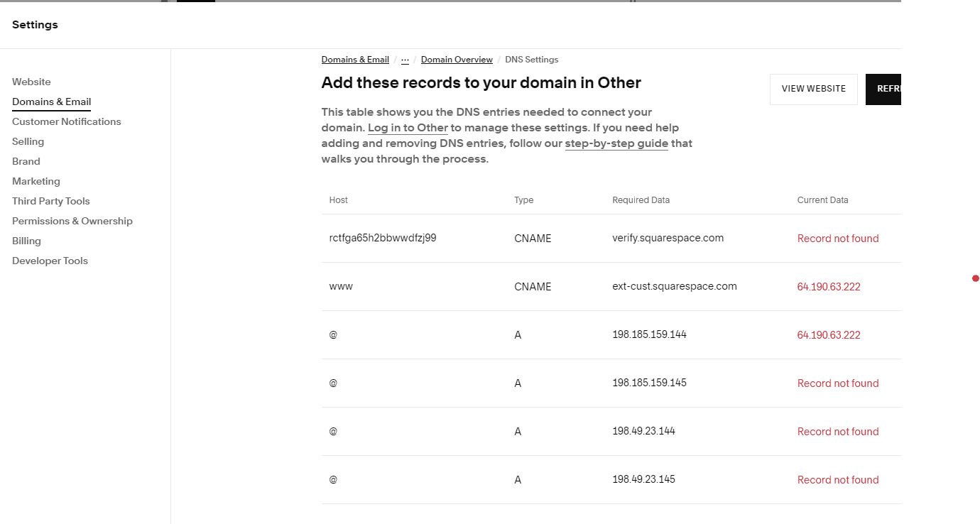The height and width of the screenshot is (524, 980).
Task: Select the Selling sidebar item
Action: point(28,141)
